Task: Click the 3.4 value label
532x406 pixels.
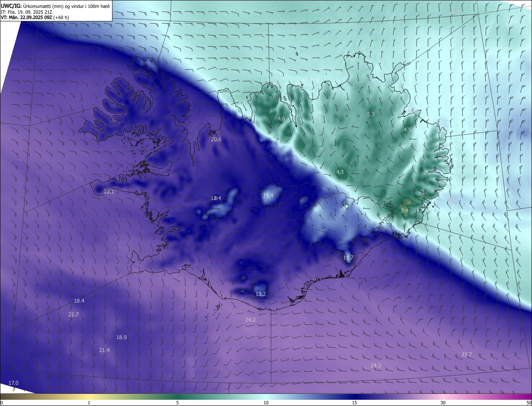Action: 404,211
